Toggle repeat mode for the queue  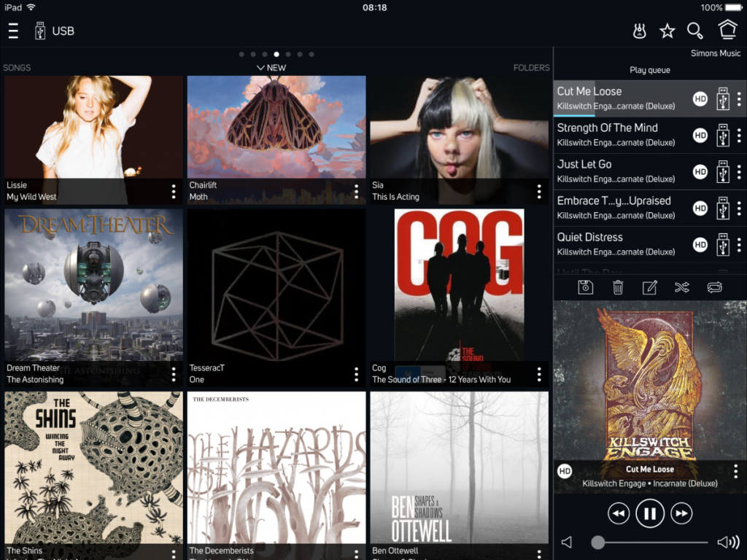tap(715, 287)
